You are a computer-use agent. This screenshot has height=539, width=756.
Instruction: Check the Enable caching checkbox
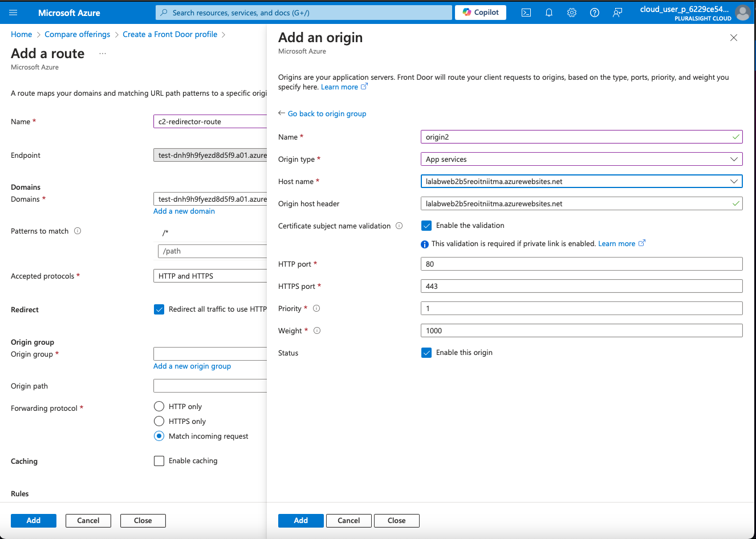coord(159,461)
